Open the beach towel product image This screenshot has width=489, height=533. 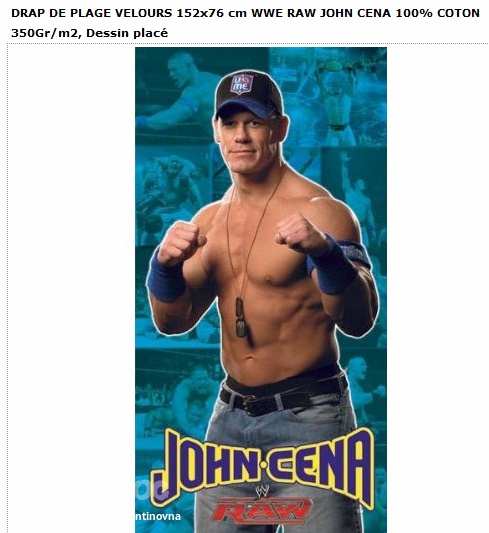(x=261, y=290)
